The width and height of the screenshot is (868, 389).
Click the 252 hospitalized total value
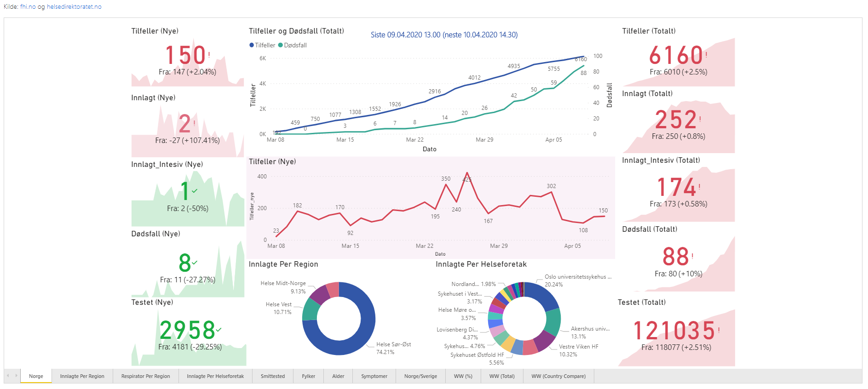click(x=676, y=120)
